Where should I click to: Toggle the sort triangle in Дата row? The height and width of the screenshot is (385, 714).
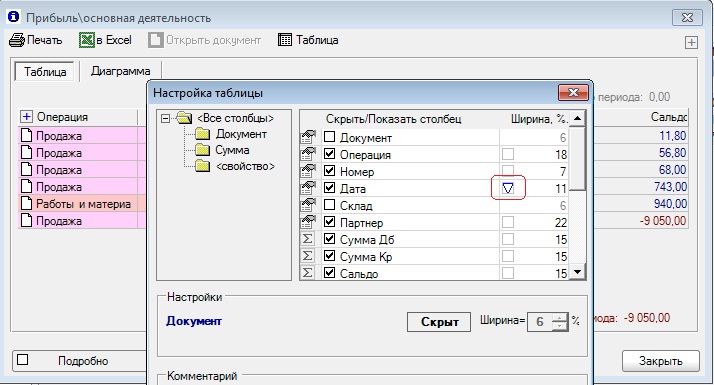coord(508,188)
